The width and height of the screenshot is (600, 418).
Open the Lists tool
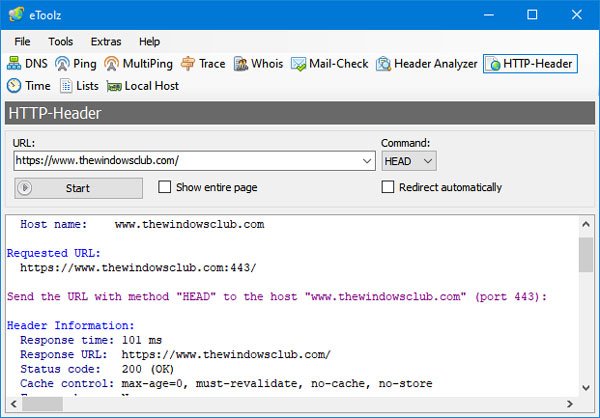click(79, 86)
